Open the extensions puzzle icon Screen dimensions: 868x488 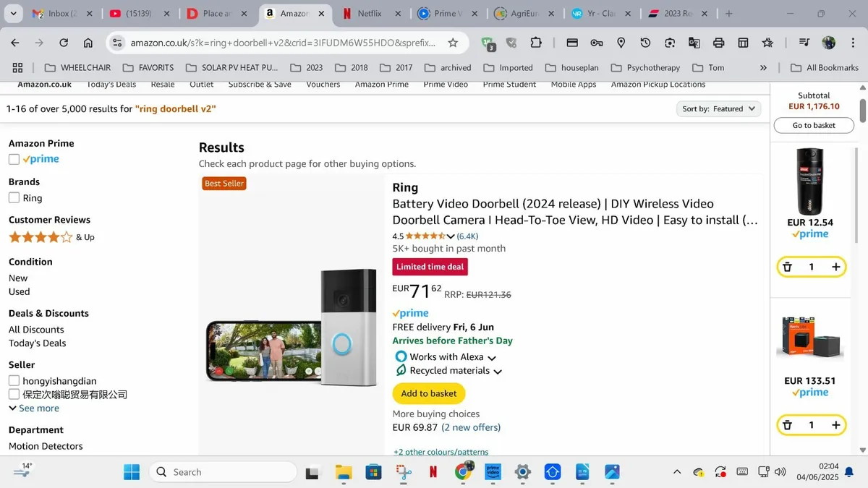536,43
